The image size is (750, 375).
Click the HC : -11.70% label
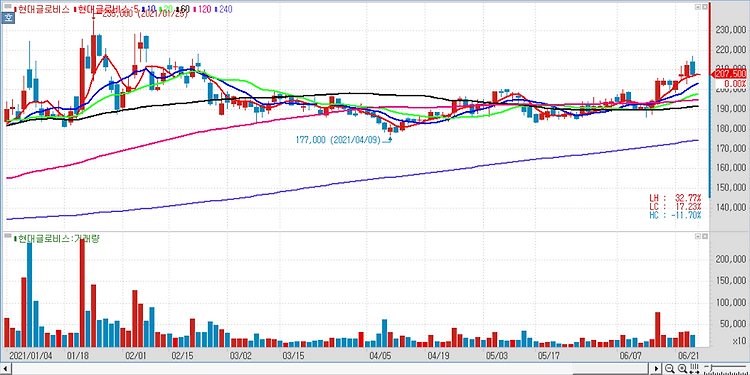click(x=675, y=215)
